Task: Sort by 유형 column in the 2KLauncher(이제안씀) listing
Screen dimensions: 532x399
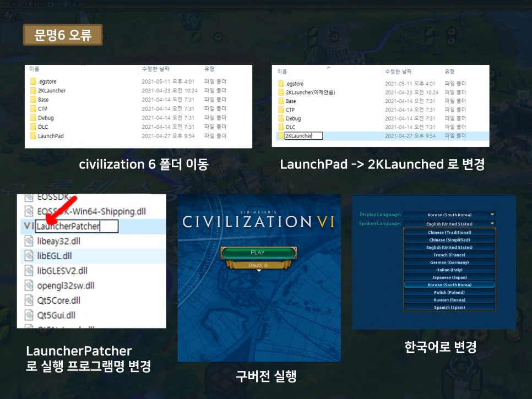Action: click(x=449, y=72)
